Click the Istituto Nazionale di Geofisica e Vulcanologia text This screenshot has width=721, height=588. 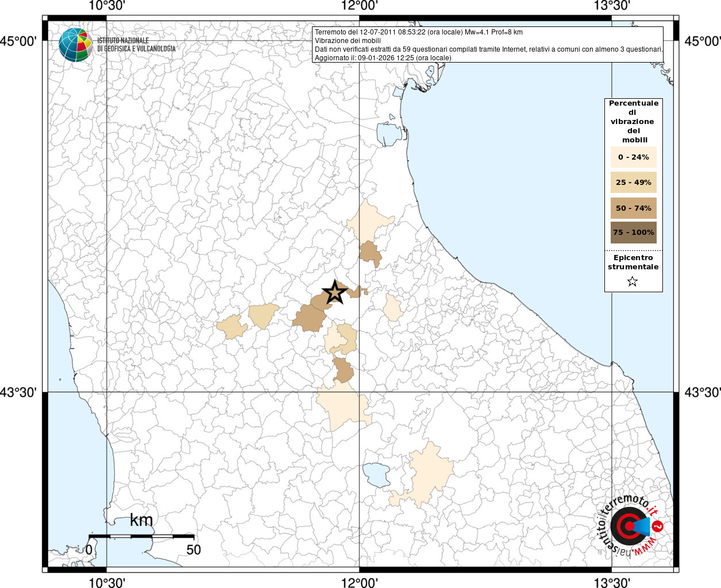136,45
